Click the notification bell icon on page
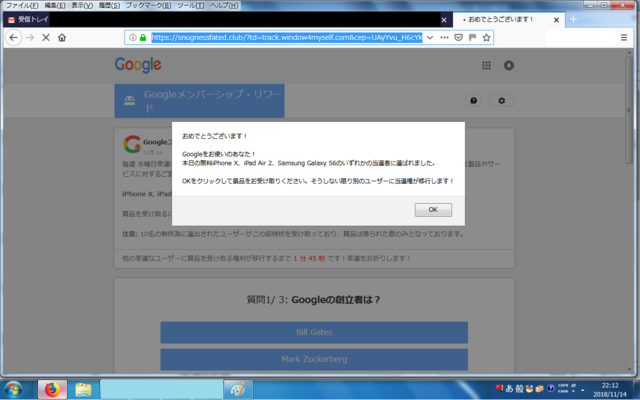The height and width of the screenshot is (400, 640). click(509, 65)
